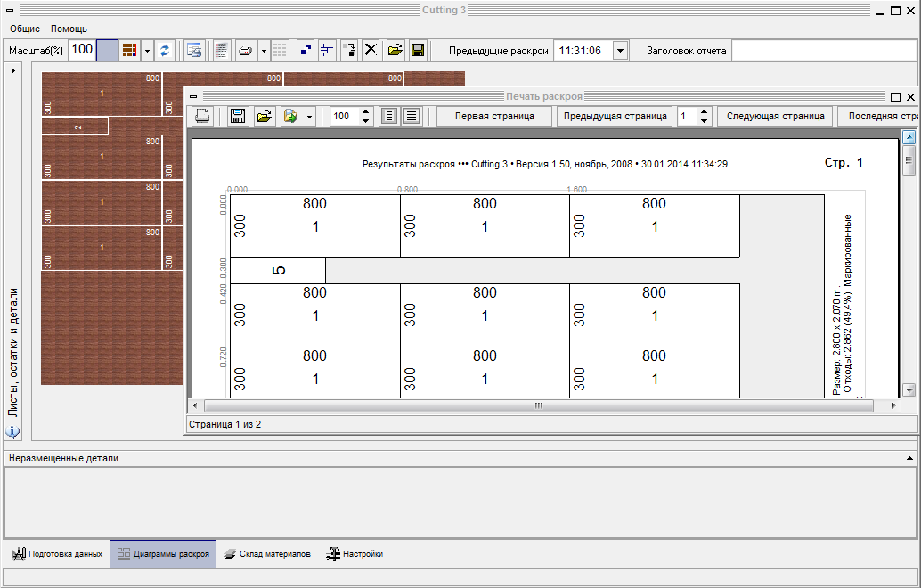Click the black X delete icon
Viewport: 921px width, 588px height.
pyautogui.click(x=371, y=51)
